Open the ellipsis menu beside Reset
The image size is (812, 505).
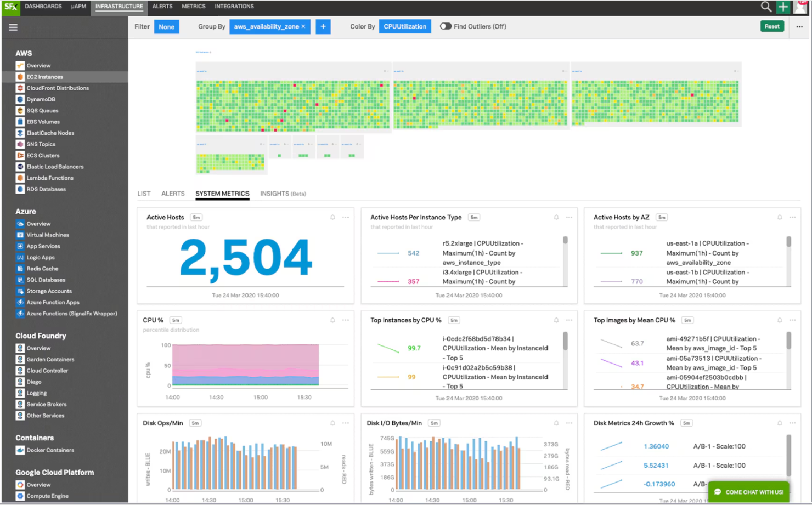point(799,26)
